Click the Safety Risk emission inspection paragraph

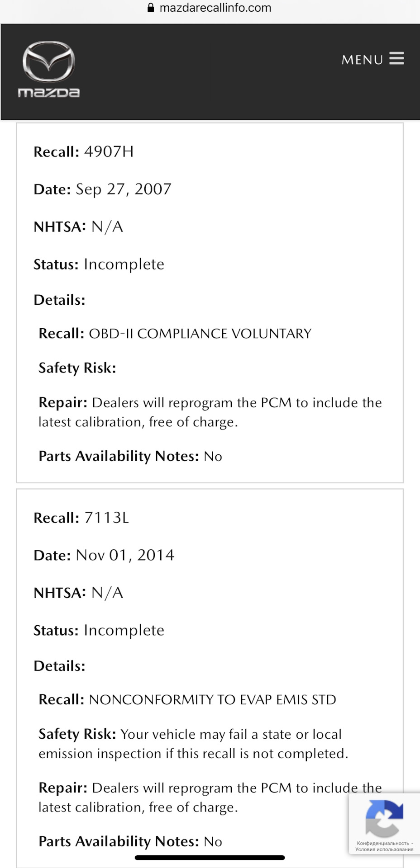pyautogui.click(x=193, y=744)
